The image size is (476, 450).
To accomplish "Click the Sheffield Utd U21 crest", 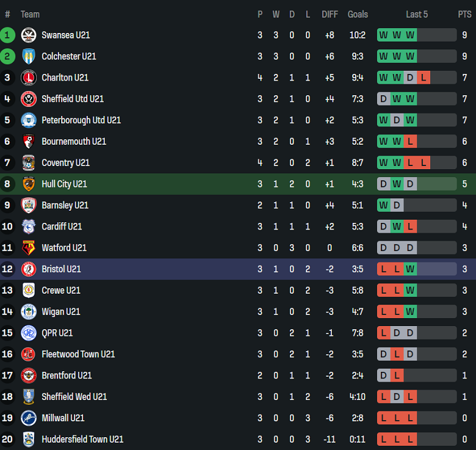I will tap(29, 99).
